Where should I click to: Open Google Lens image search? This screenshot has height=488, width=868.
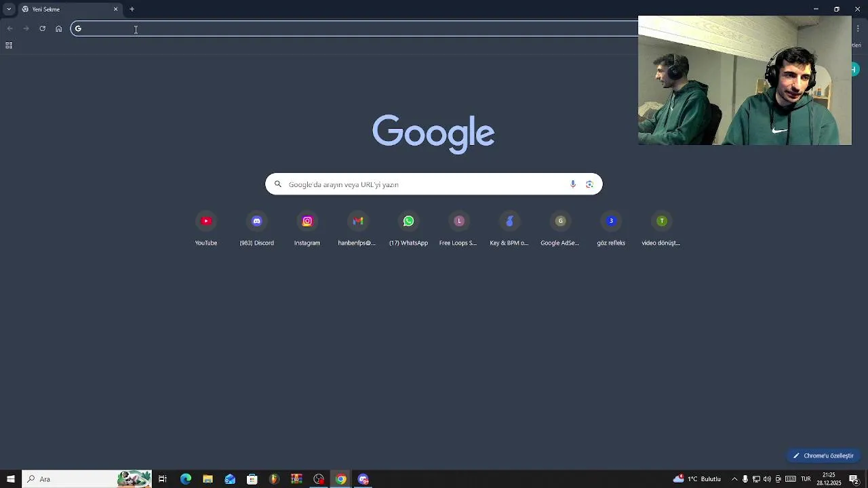[589, 184]
